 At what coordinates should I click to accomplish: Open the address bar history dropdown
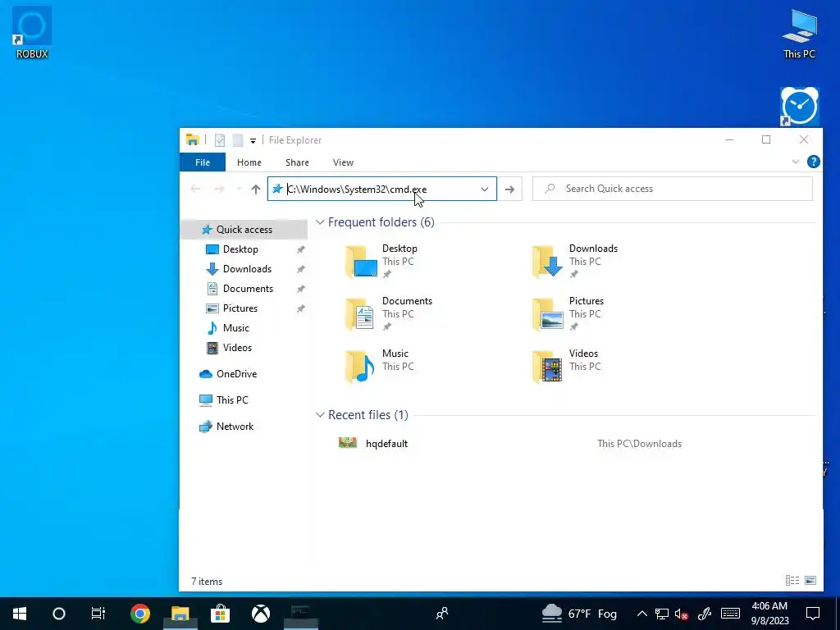[484, 189]
